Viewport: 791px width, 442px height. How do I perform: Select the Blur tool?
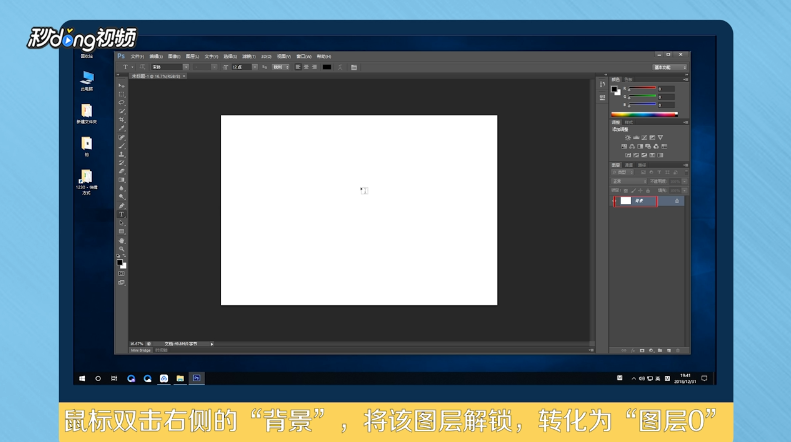point(122,189)
